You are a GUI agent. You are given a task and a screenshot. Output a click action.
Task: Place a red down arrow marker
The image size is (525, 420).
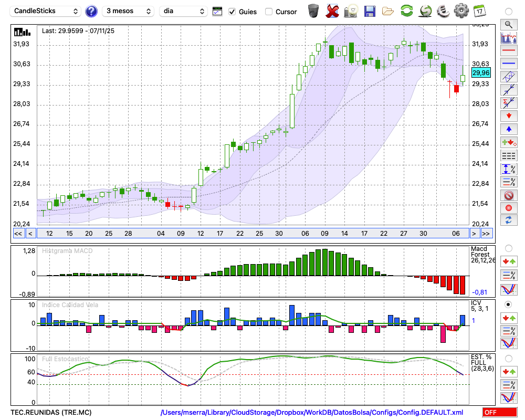coord(508,115)
